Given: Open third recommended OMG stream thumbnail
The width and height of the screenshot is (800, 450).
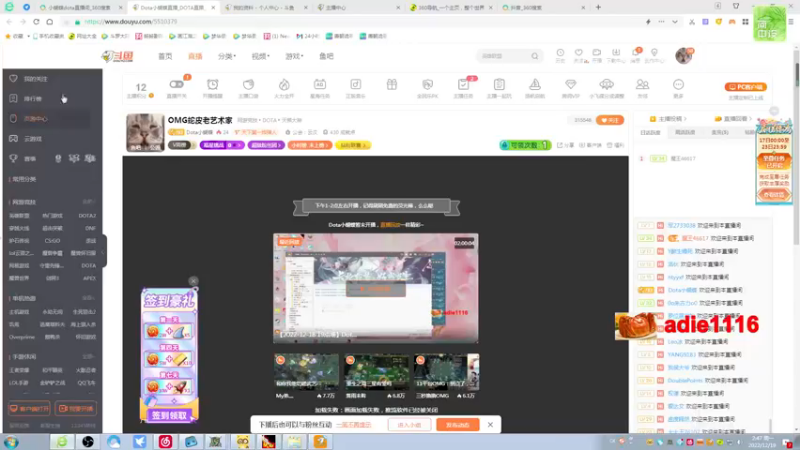Looking at the screenshot, I should 446,371.
